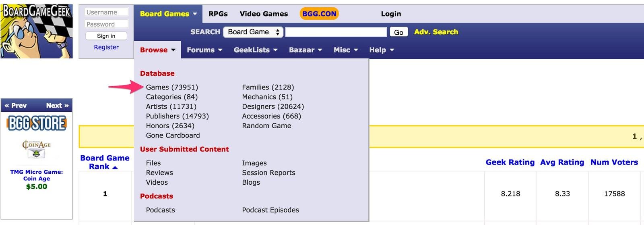Select Games (73951) from Browse menu
The image size is (644, 225).
172,87
